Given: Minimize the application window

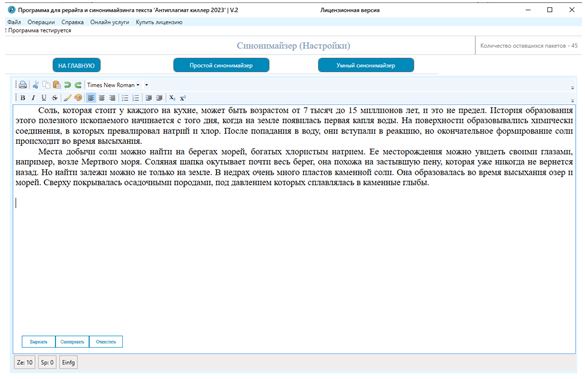Looking at the screenshot, I should [528, 10].
